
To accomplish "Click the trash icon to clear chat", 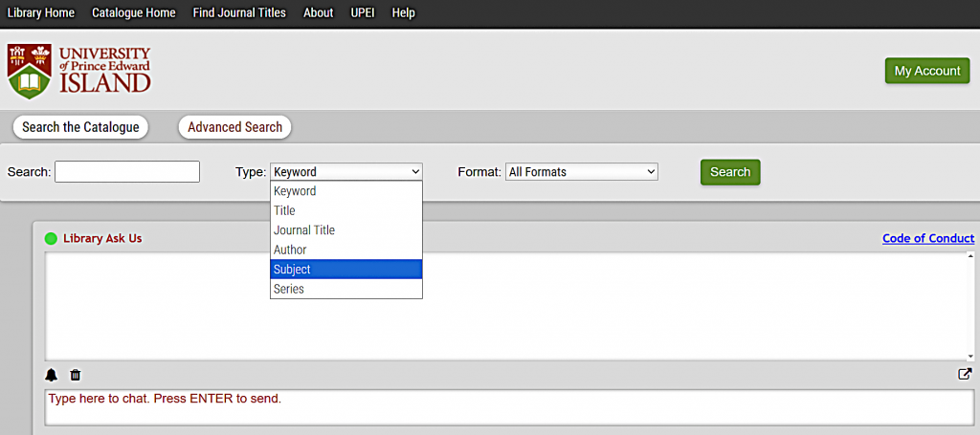I will pyautogui.click(x=76, y=375).
